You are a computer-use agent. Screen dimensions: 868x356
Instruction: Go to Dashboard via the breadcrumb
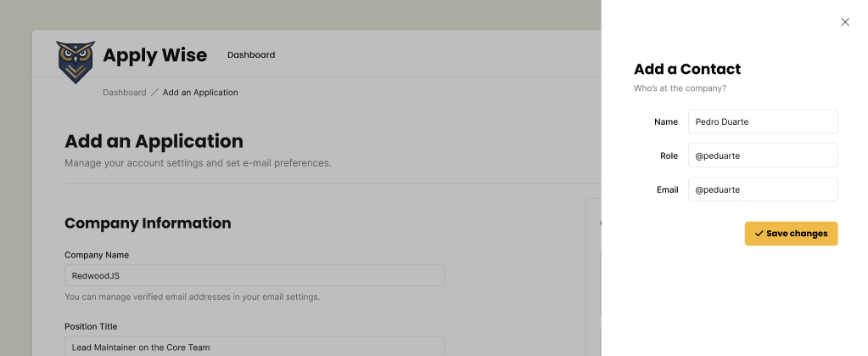125,93
